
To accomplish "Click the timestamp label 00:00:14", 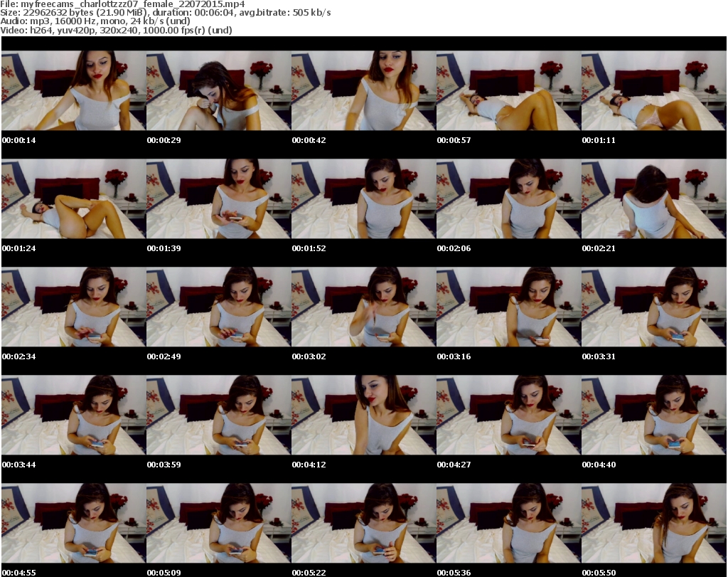I will click(19, 140).
